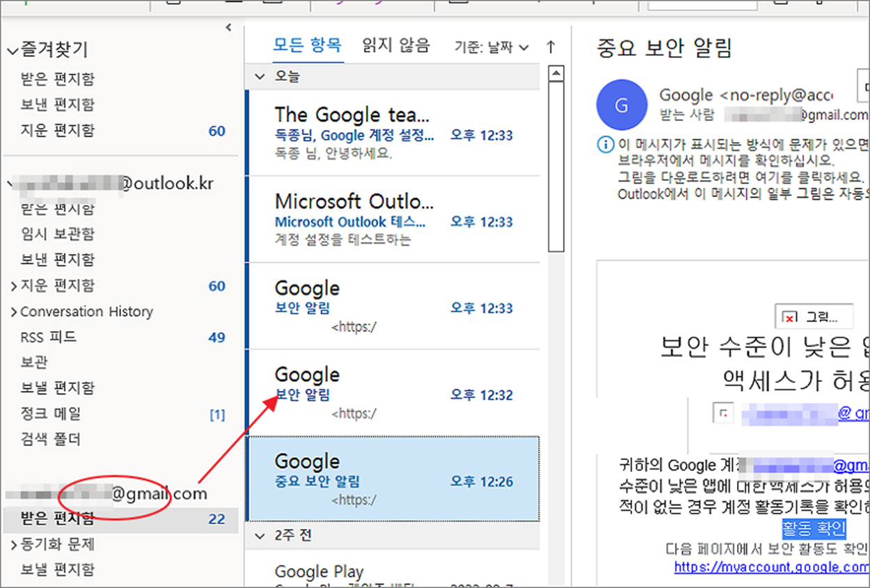
Task: Open 보낸 편지함 under the outlook.kr account
Action: [58, 260]
